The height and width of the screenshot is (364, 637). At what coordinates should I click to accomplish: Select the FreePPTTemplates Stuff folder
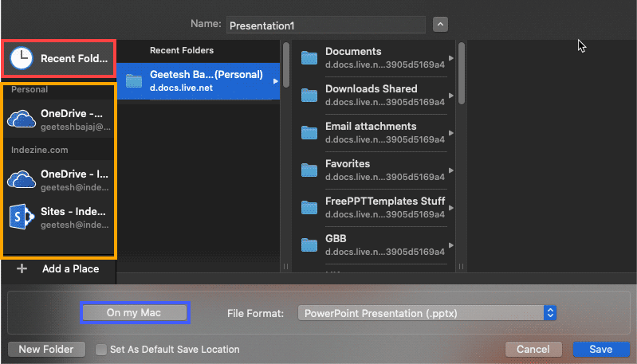tap(384, 207)
